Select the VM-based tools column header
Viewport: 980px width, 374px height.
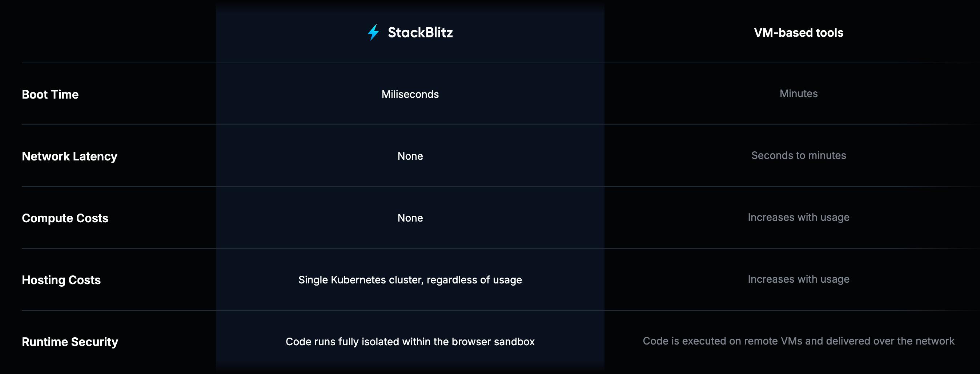pos(799,33)
